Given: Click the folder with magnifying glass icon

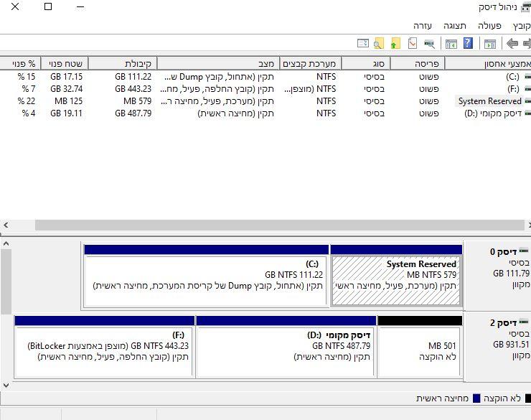Looking at the screenshot, I should pyautogui.click(x=378, y=43).
